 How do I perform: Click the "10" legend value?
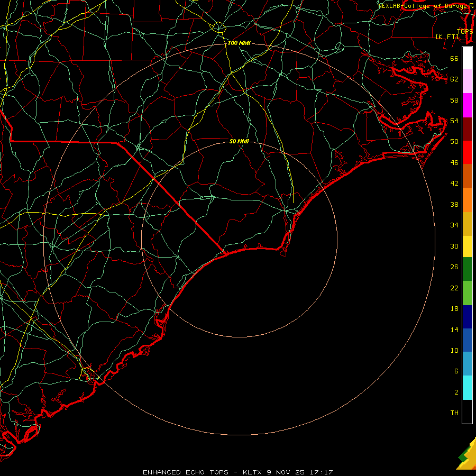[454, 351]
